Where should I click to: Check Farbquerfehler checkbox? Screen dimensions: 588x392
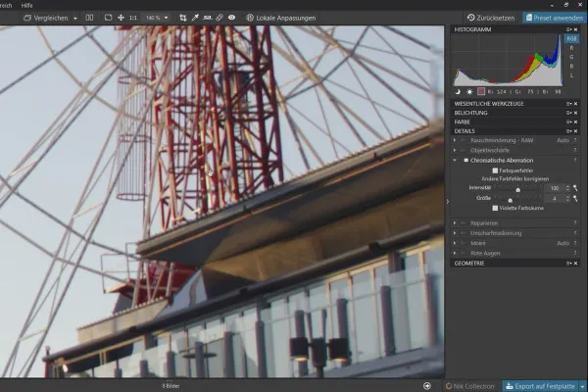coord(495,171)
